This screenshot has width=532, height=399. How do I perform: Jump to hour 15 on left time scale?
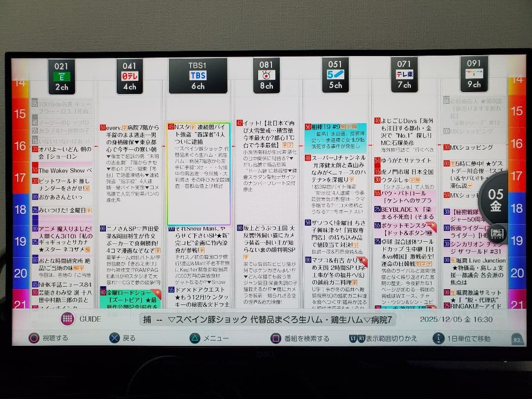coord(20,114)
